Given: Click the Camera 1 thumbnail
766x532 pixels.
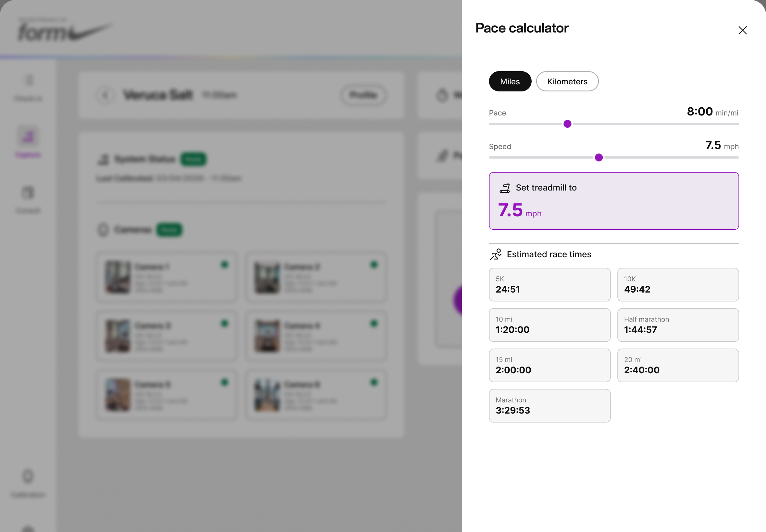Looking at the screenshot, I should coord(118,277).
